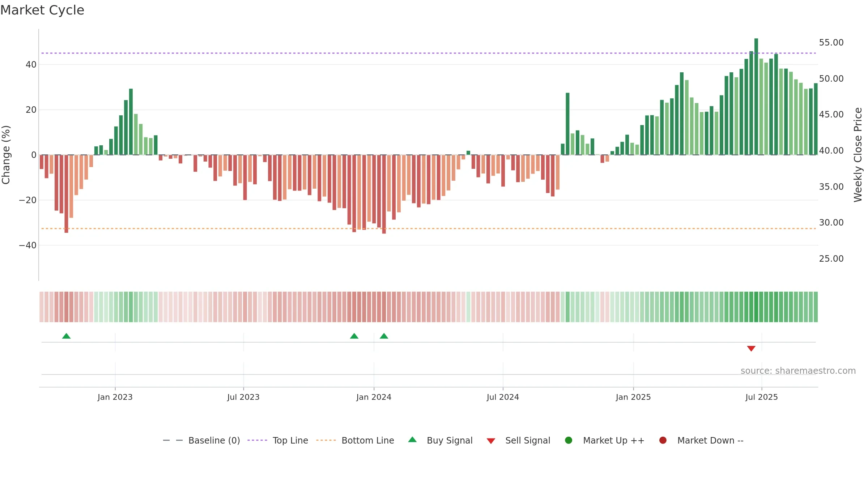Click the Market Down -- red dot
The width and height of the screenshot is (868, 488).
click(x=663, y=440)
